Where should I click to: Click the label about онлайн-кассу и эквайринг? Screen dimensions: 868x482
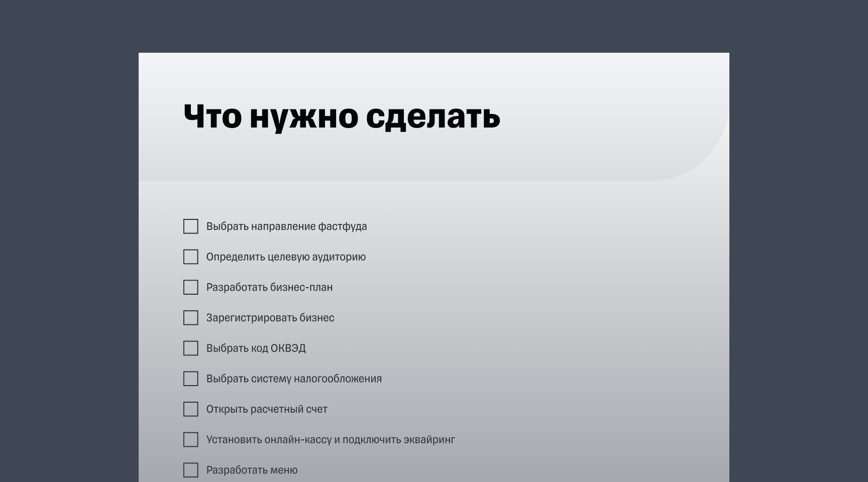tap(331, 440)
